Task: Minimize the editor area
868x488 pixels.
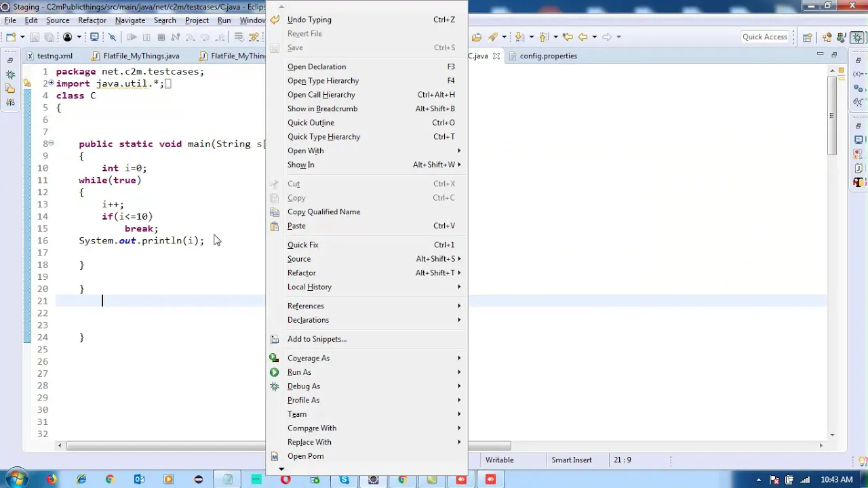Action: [820, 54]
